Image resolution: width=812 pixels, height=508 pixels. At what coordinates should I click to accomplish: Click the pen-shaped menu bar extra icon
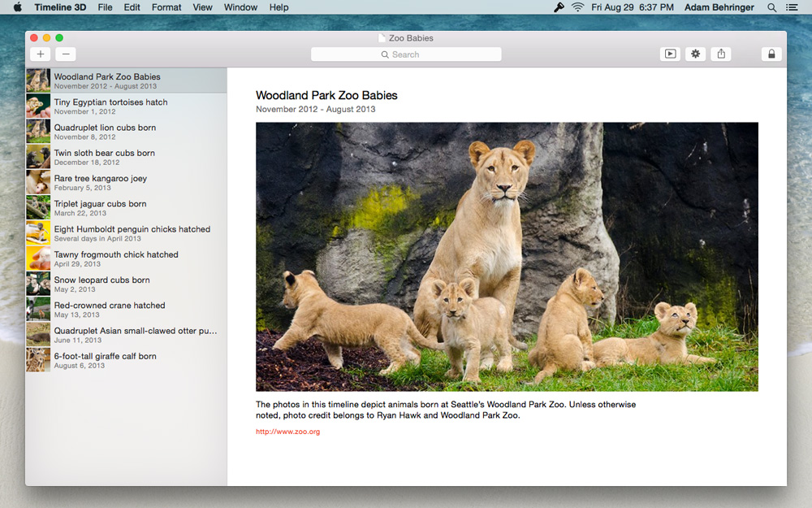pyautogui.click(x=559, y=7)
